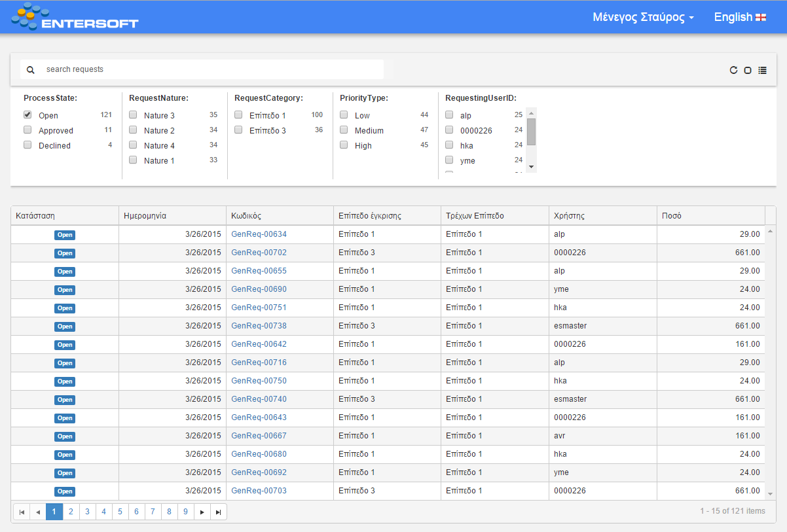787x532 pixels.
Task: Open the English language selector
Action: (740, 18)
